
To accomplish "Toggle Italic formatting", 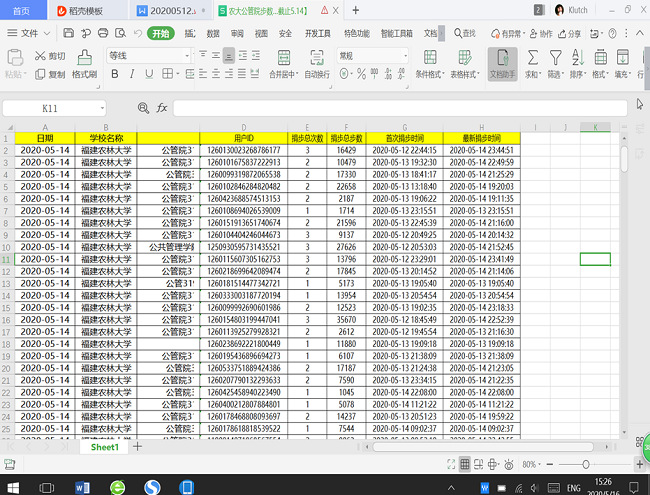I will [x=130, y=73].
